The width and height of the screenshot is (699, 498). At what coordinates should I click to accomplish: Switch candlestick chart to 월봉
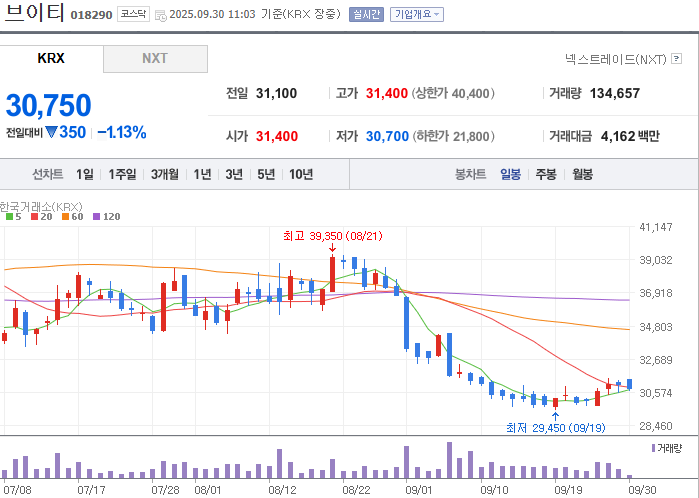(x=582, y=174)
